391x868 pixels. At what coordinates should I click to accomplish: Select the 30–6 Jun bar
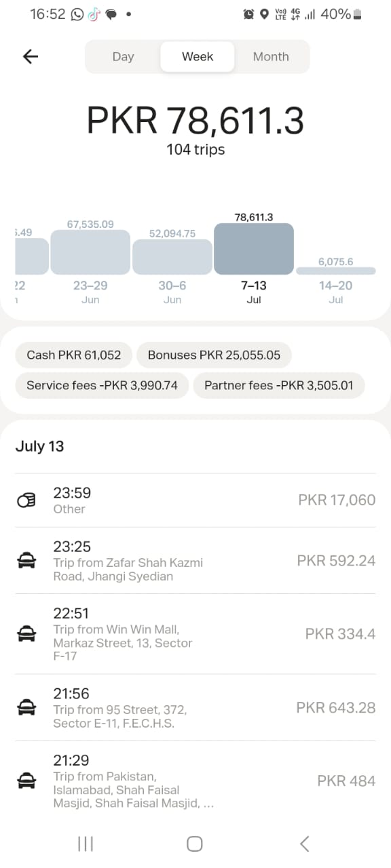[172, 257]
